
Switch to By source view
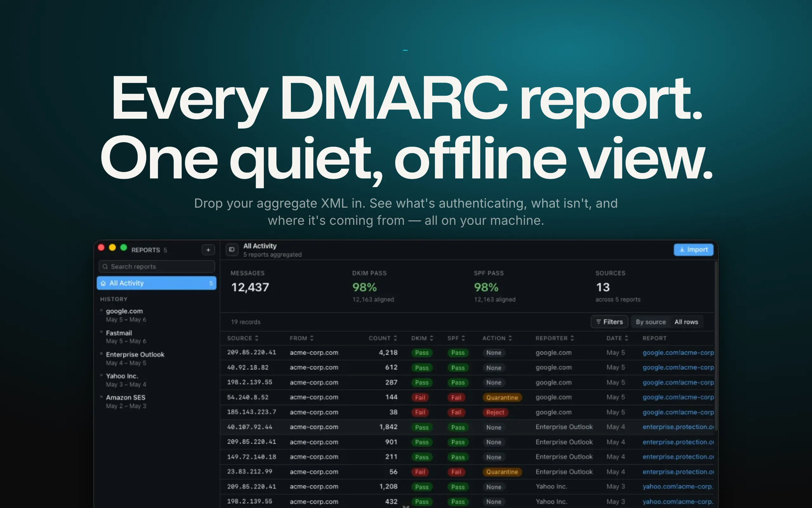point(651,322)
